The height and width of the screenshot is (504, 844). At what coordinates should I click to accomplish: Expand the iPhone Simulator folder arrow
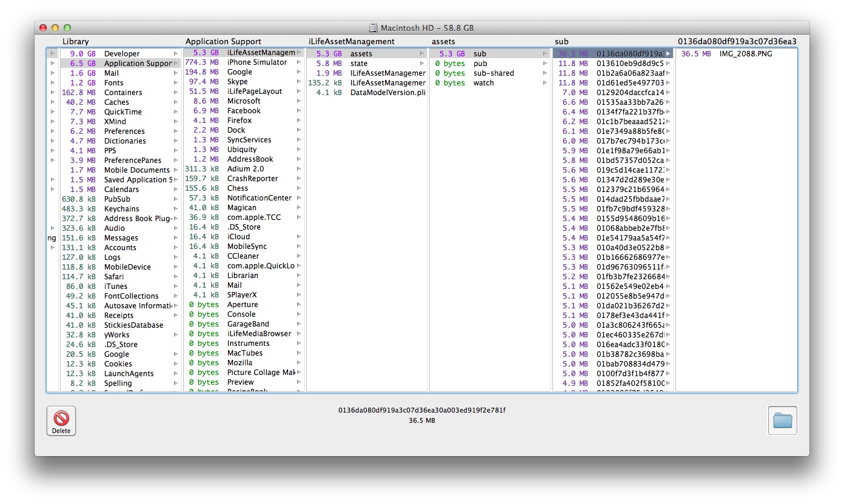click(299, 62)
